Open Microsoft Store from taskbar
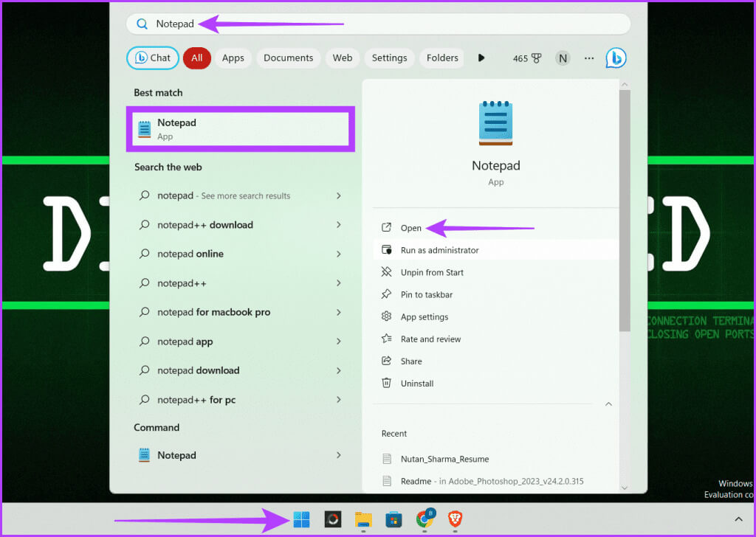 [x=394, y=519]
